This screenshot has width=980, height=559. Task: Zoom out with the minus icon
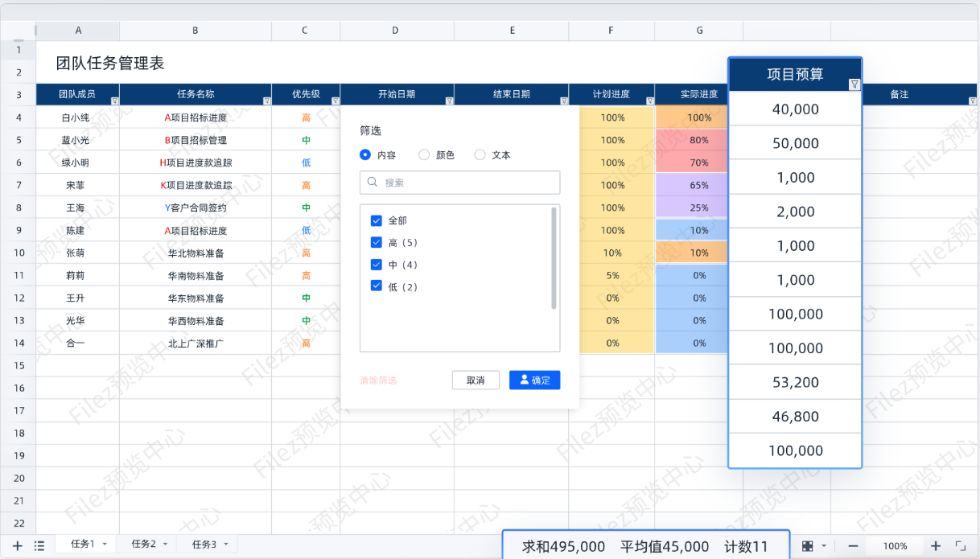pyautogui.click(x=853, y=546)
